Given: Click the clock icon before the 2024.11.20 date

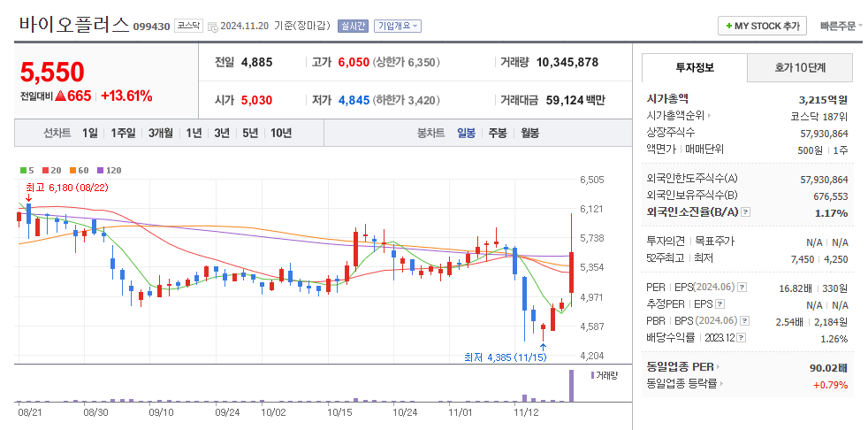Looking at the screenshot, I should [x=212, y=27].
